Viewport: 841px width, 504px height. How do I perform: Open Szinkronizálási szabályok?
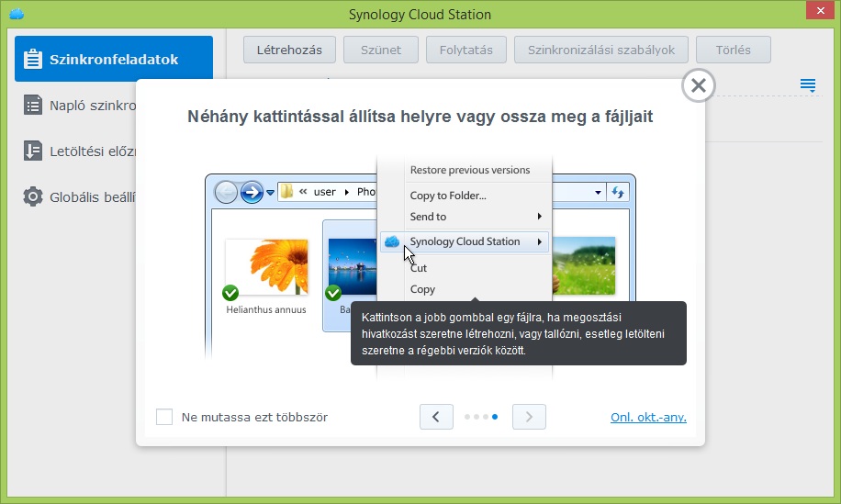[601, 50]
